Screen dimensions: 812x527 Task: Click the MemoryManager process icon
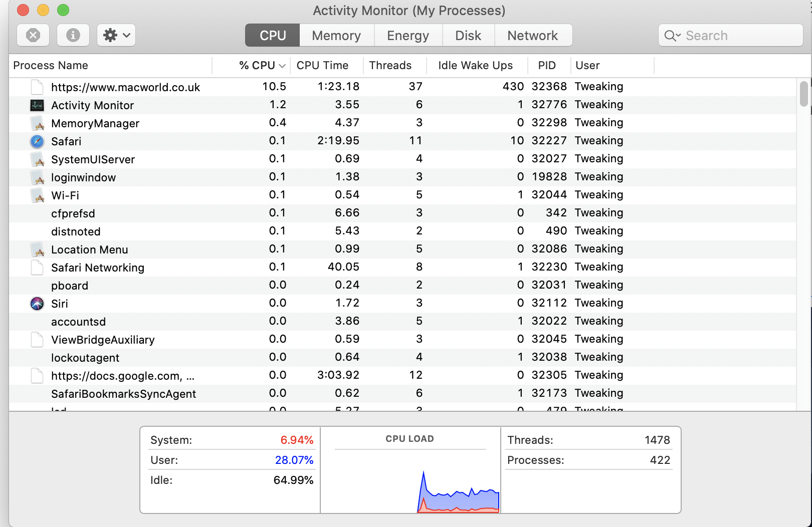[37, 123]
